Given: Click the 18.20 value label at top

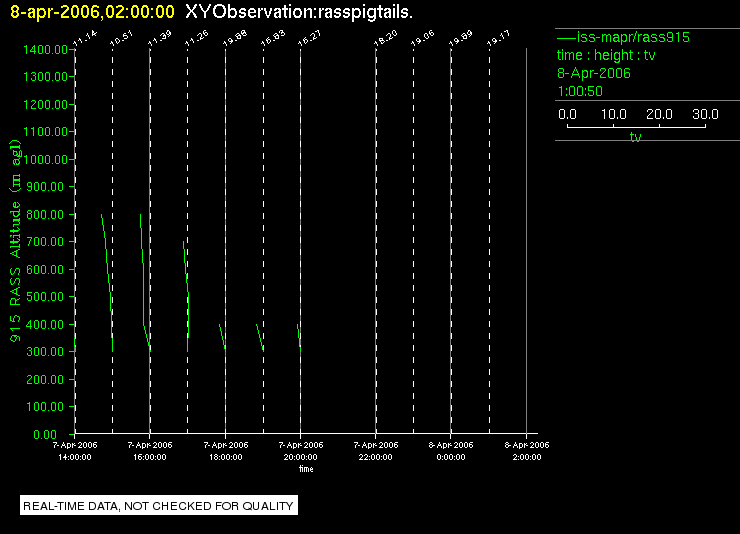Looking at the screenshot, I should 386,38.
